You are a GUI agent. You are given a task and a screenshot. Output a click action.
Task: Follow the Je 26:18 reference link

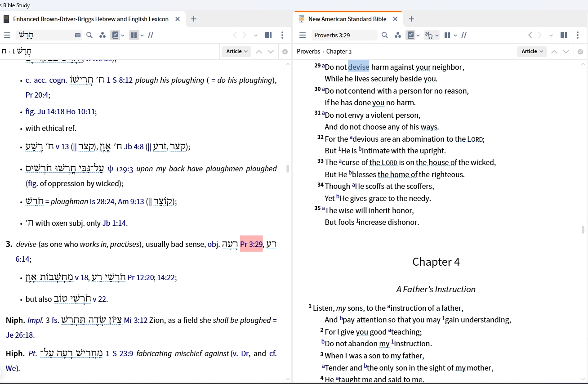pyautogui.click(x=19, y=335)
